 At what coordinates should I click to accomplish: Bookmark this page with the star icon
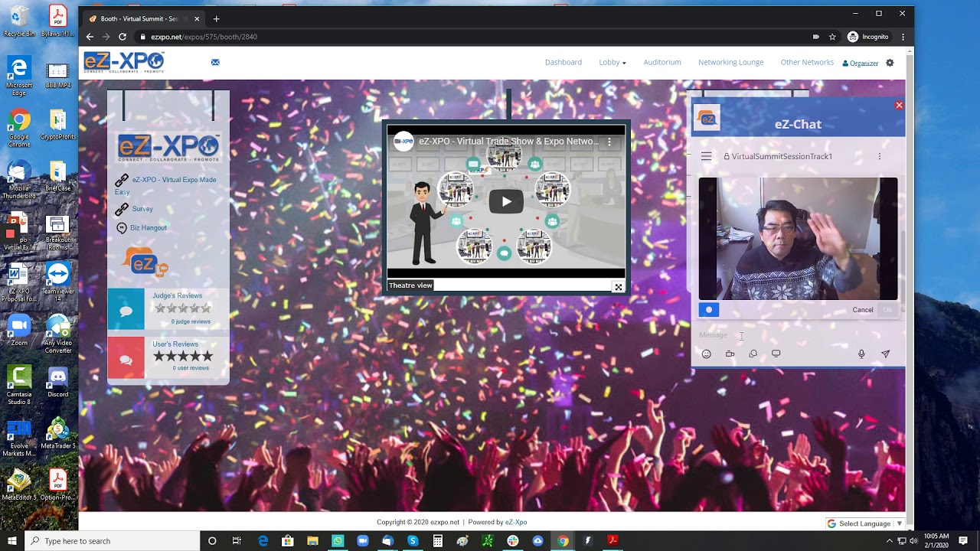832,37
